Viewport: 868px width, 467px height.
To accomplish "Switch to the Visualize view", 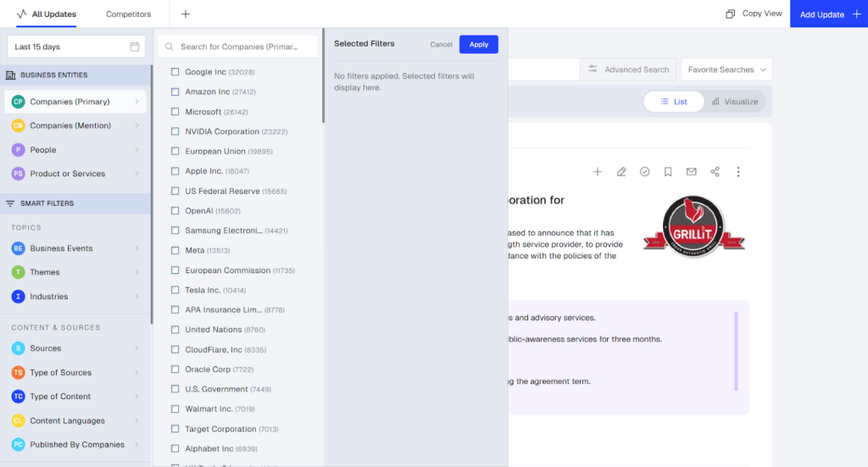I will click(735, 102).
